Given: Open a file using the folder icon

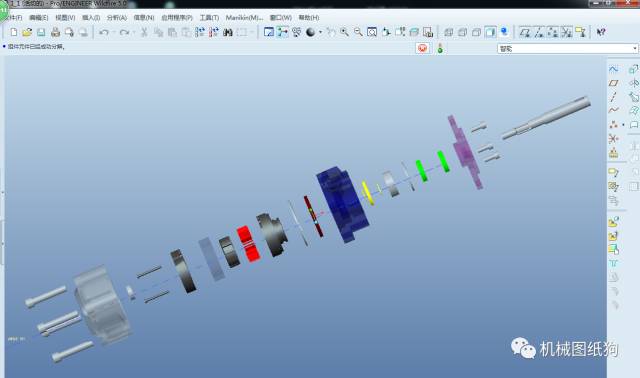Looking at the screenshot, I should click(x=27, y=32).
